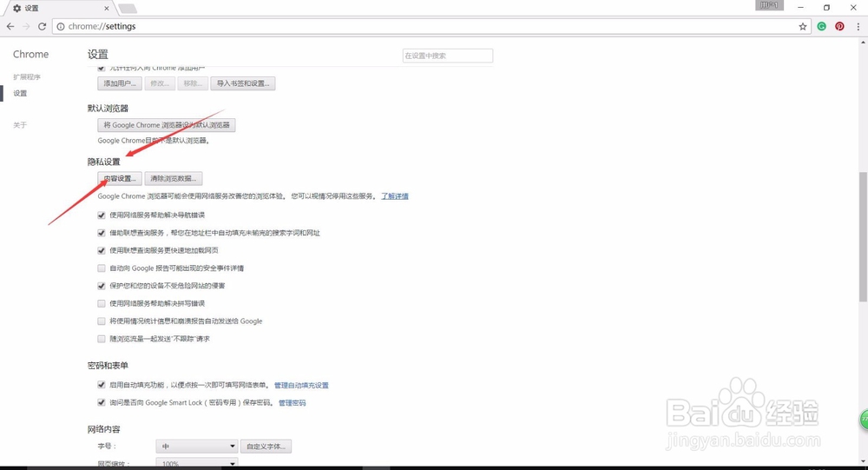
Task: Open a new tab
Action: [x=128, y=9]
